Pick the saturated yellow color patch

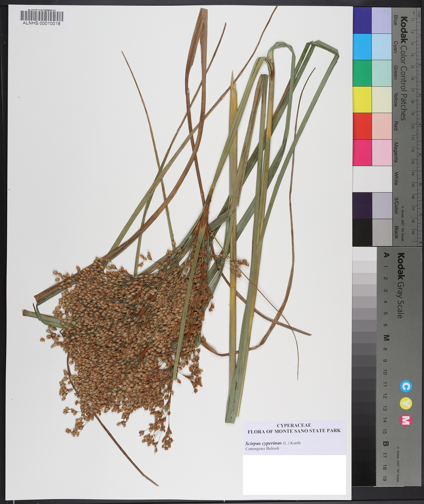pyautogui.click(x=362, y=100)
